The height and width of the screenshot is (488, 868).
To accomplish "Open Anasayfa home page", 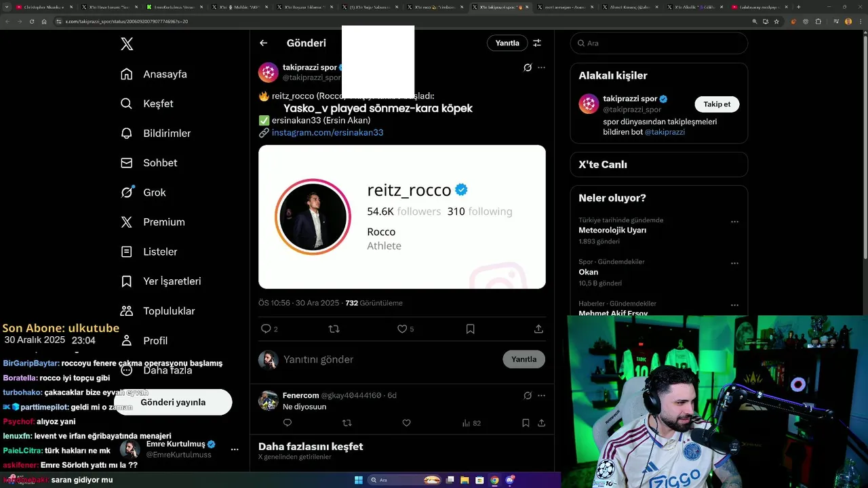I will (154, 74).
